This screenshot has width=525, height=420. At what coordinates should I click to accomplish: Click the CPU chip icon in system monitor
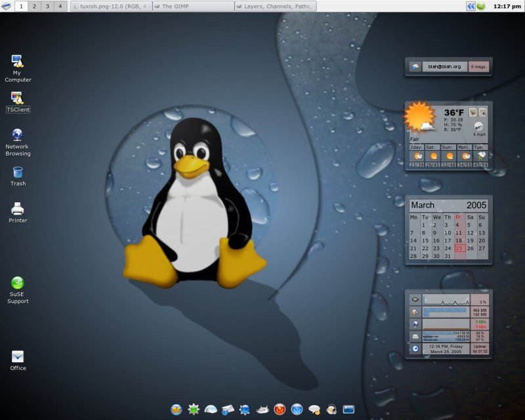(x=415, y=299)
